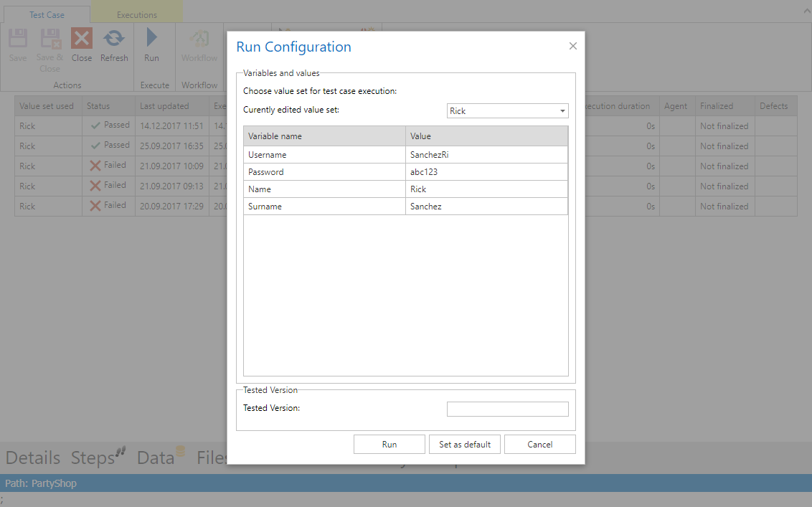Open the currently edited value set dropdown

[x=507, y=110]
